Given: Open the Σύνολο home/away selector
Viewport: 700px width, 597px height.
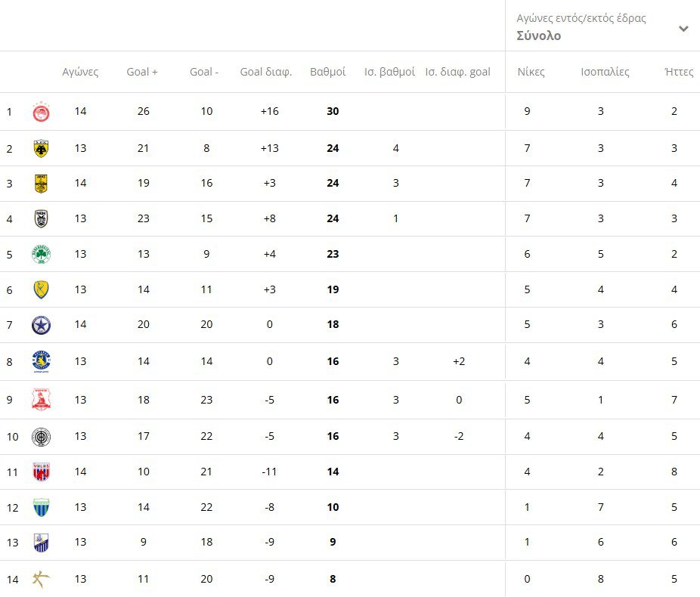Looking at the screenshot, I should pyautogui.click(x=539, y=36).
